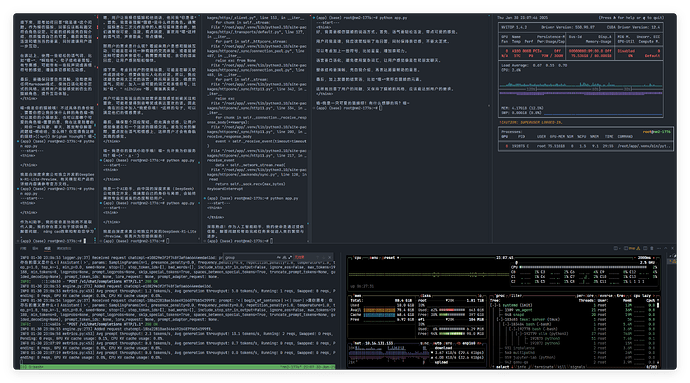Image resolution: width=690 pixels, height=383 pixels.
Task: Click 'select' at btop proc box bottom
Action: [503, 367]
